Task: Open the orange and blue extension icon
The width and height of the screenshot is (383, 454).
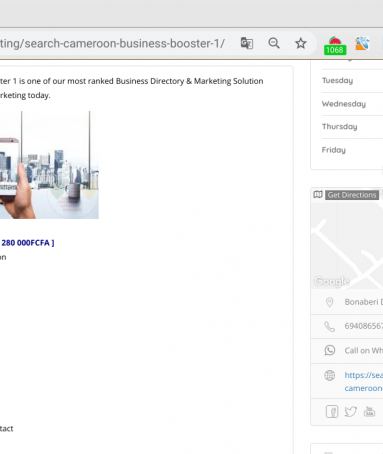Action: coord(362,44)
